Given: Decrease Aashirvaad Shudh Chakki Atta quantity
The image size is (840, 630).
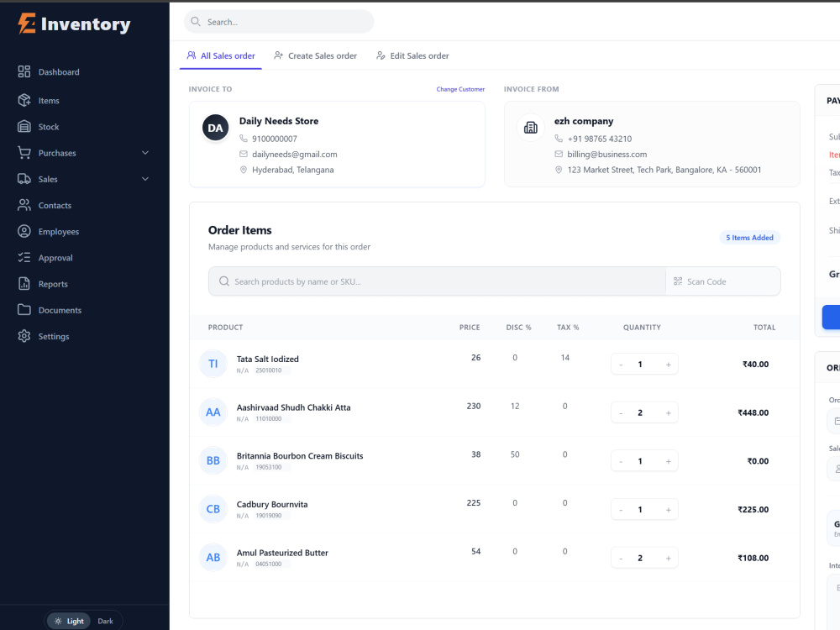Looking at the screenshot, I should tap(621, 413).
